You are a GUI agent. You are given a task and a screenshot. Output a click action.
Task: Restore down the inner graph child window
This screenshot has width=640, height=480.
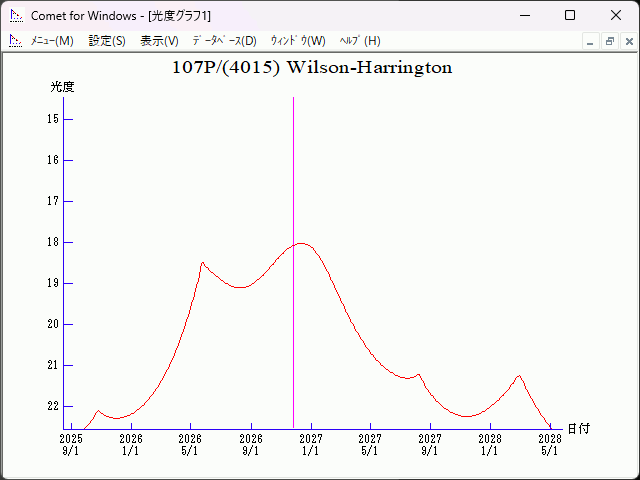click(609, 41)
